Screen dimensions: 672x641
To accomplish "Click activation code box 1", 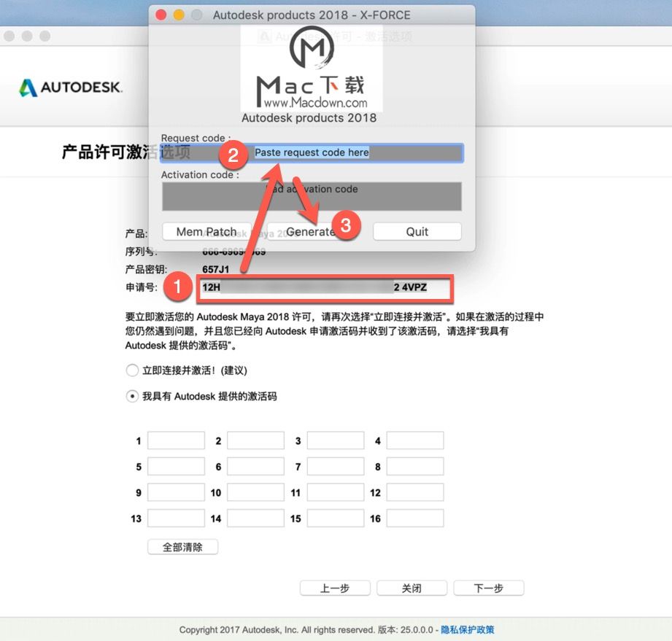I will [x=176, y=440].
